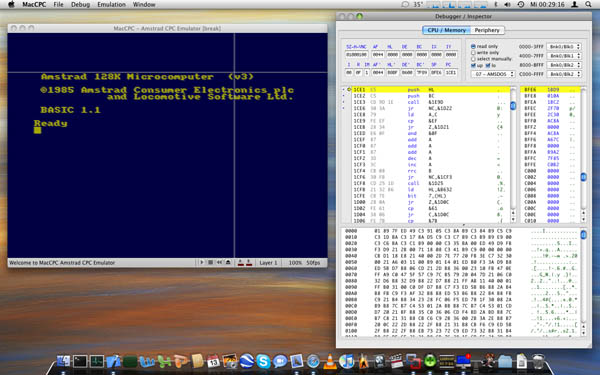The image size is (600, 375).
Task: Open the 4000-7FFF bank dropdown
Action: click(x=564, y=56)
